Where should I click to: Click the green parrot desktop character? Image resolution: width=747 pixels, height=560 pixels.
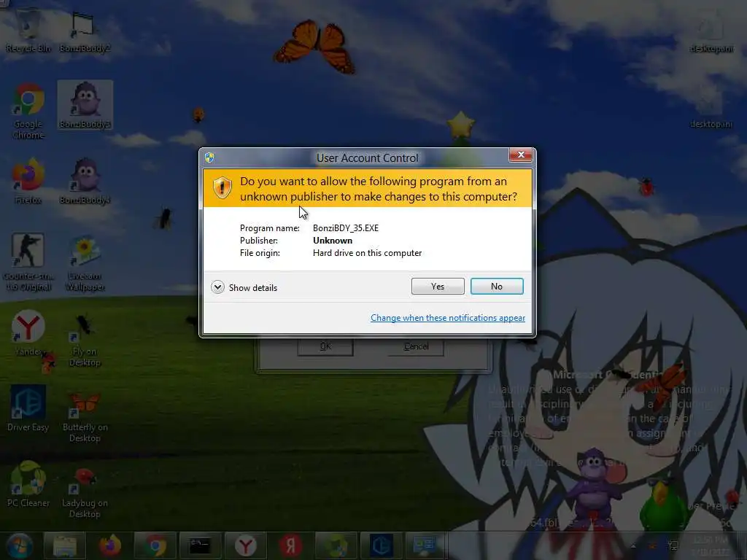(x=665, y=505)
